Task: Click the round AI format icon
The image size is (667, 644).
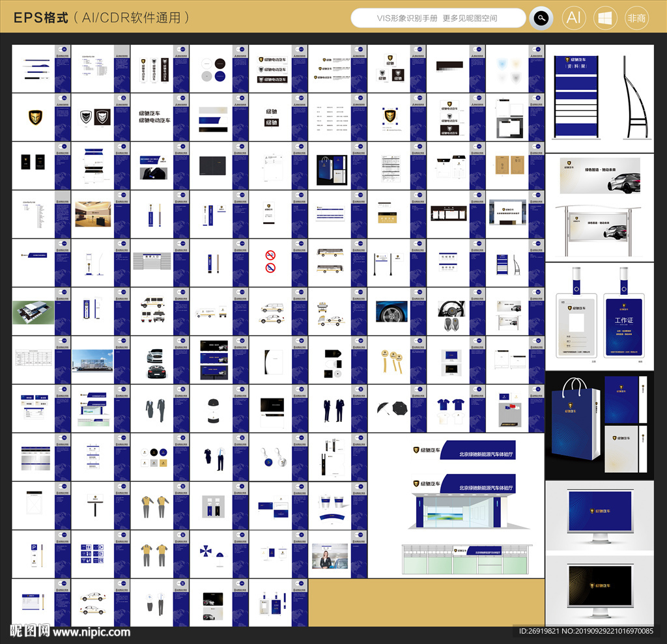Action: point(573,18)
